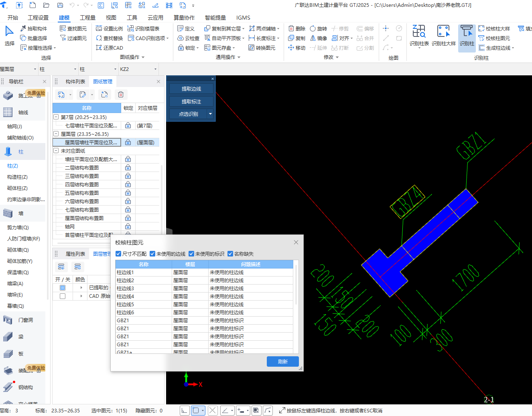Viewport: 532px width, 416px height.
Task: Click 识别楼层表 tool
Action: click(143, 28)
